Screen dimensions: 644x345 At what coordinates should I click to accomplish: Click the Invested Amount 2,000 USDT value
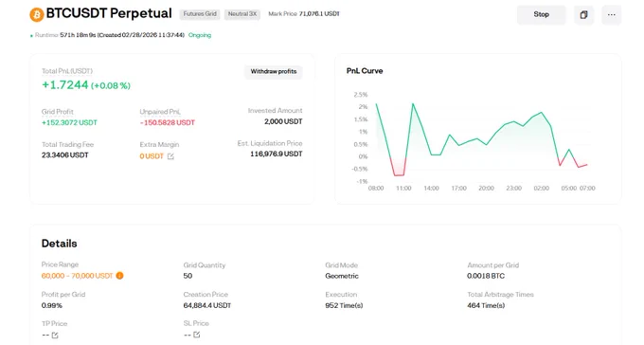click(x=283, y=121)
